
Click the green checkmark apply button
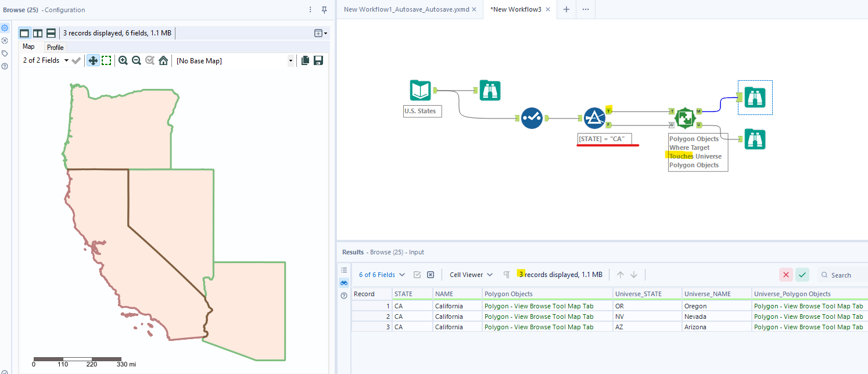[x=802, y=275]
